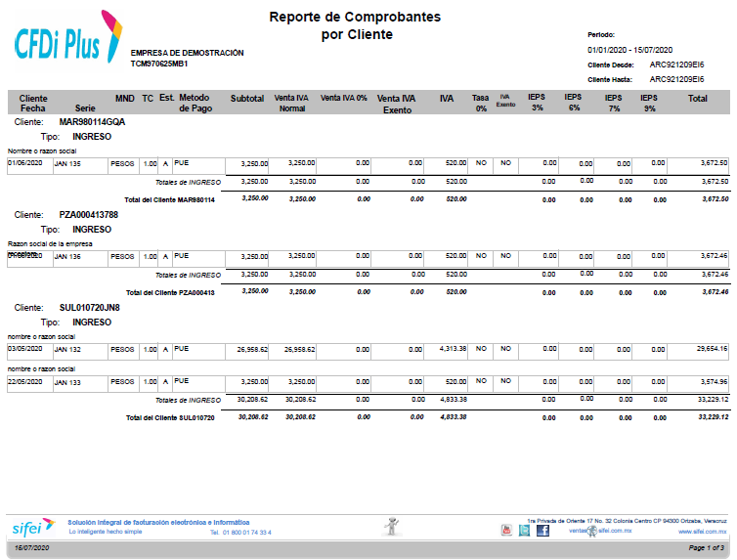
Task: Click the footer phone 'Tel. 01 800 01 74 33 4'
Action: (240, 533)
